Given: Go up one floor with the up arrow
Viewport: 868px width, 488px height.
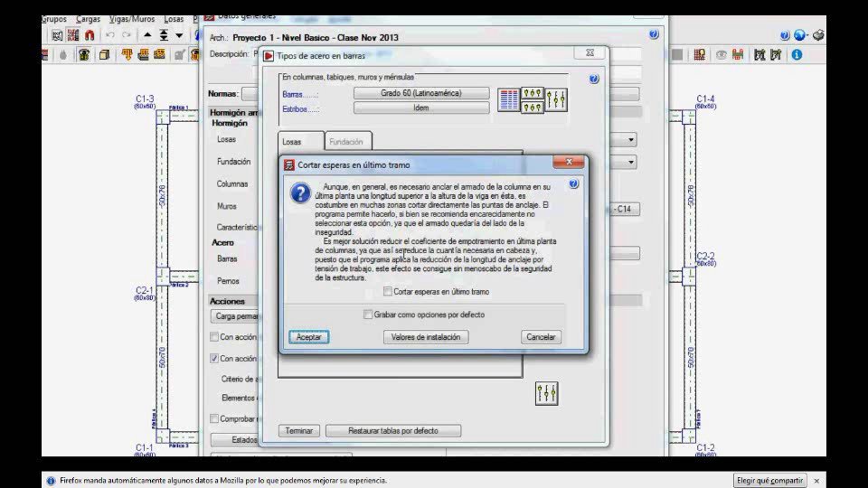Looking at the screenshot, I should (147, 35).
